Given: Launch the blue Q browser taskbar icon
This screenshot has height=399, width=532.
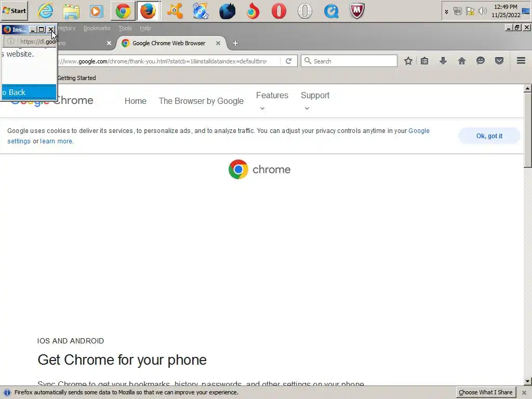Looking at the screenshot, I should tap(331, 11).
